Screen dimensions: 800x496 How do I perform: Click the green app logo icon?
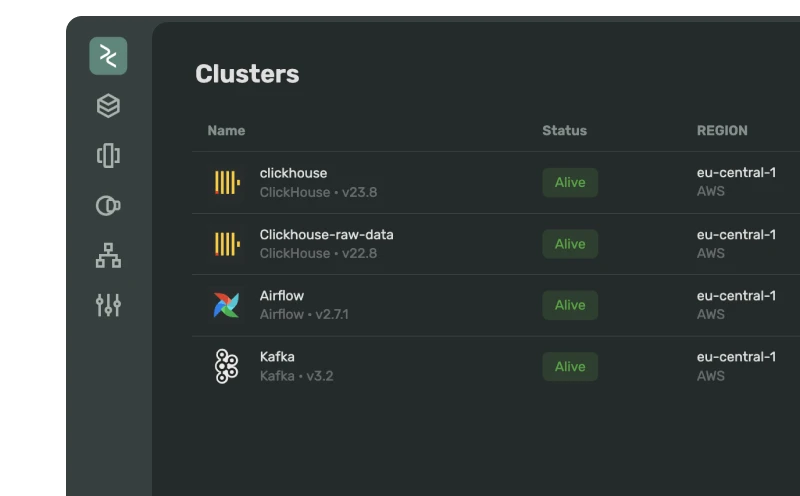point(108,56)
